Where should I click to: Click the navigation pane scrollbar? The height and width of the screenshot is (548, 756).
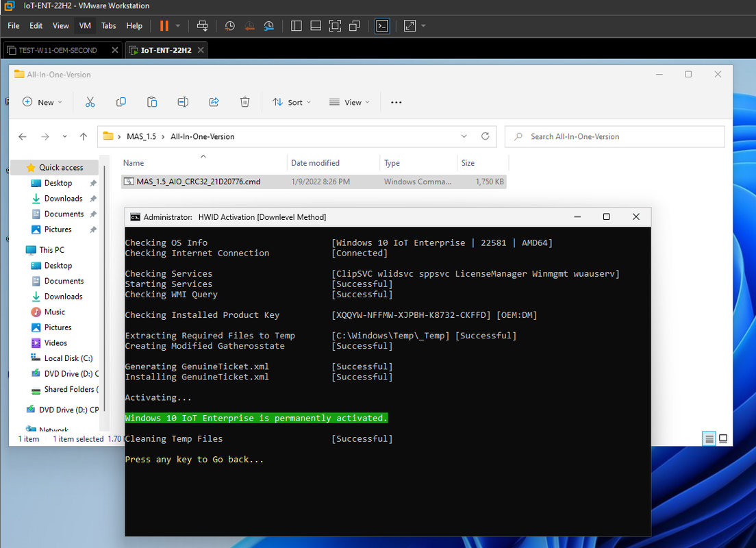click(104, 290)
